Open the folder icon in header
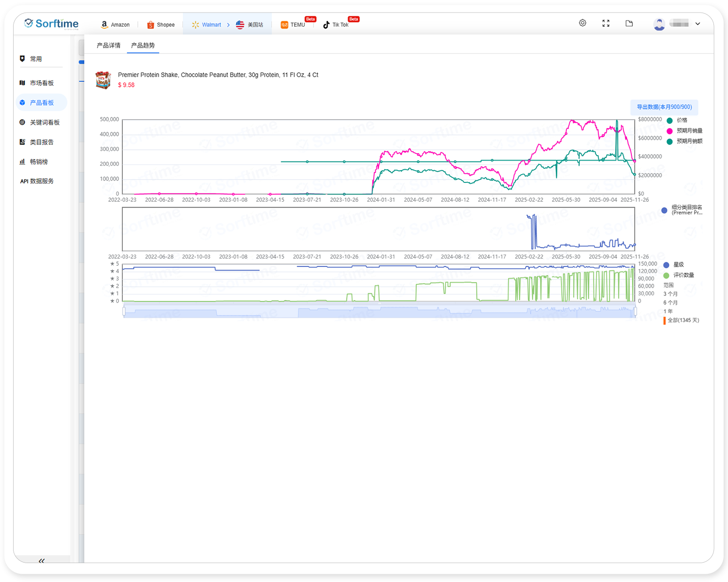This screenshot has width=728, height=582. [629, 23]
